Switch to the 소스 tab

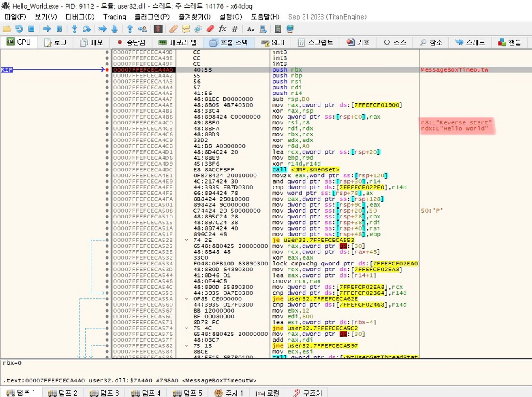pyautogui.click(x=394, y=42)
